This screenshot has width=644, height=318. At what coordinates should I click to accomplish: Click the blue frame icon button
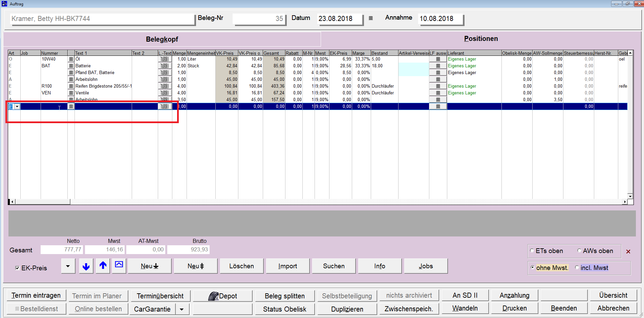click(119, 266)
